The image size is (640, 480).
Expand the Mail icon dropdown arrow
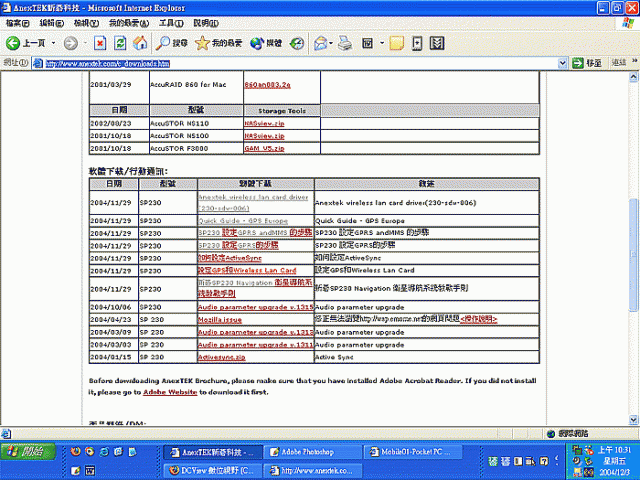point(331,43)
